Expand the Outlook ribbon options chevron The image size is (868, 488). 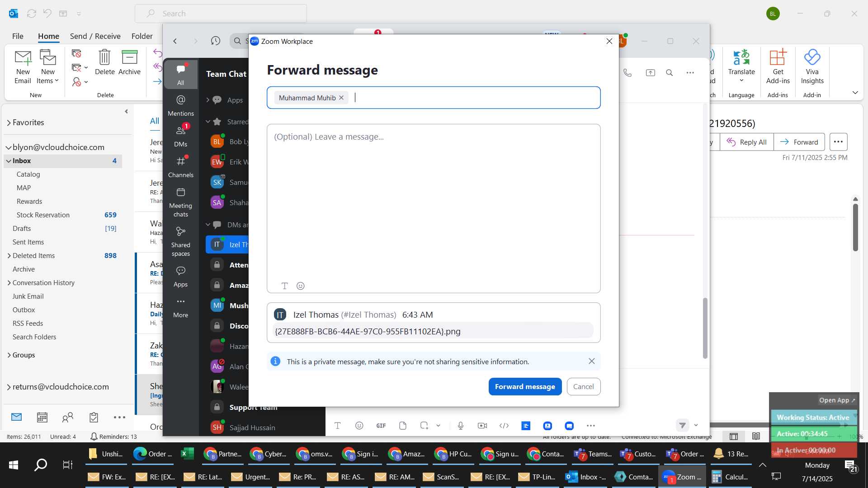click(855, 93)
